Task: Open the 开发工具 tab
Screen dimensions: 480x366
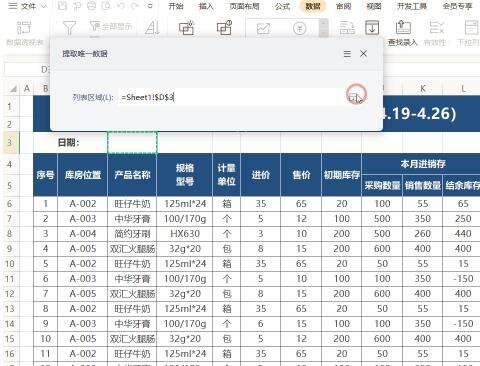Action: pyautogui.click(x=412, y=6)
